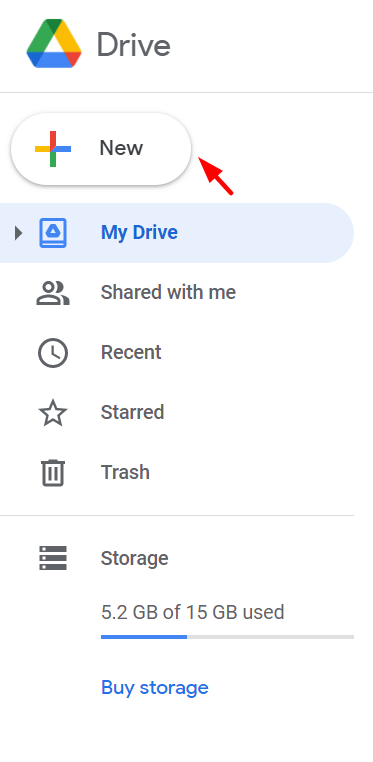Click the Google Drive logo icon
The height and width of the screenshot is (762, 373).
coord(54,44)
